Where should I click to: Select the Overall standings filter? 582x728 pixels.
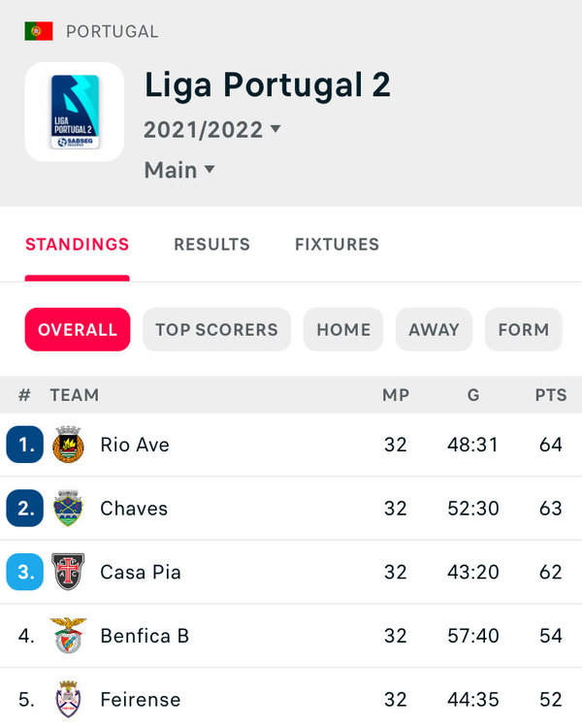(78, 330)
